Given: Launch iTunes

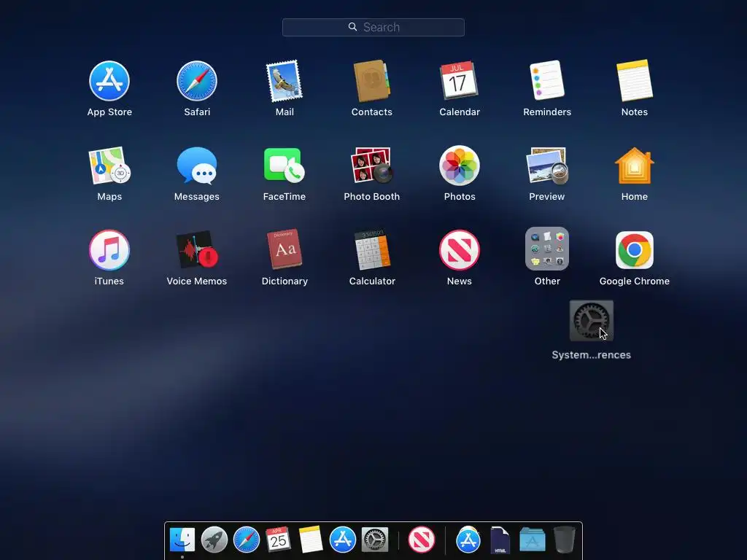Looking at the screenshot, I should pos(109,250).
